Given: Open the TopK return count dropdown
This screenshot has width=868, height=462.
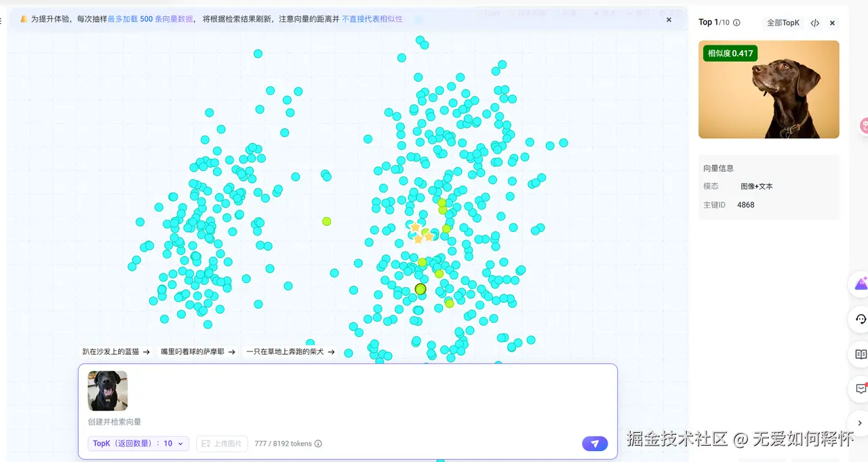Looking at the screenshot, I should [138, 444].
